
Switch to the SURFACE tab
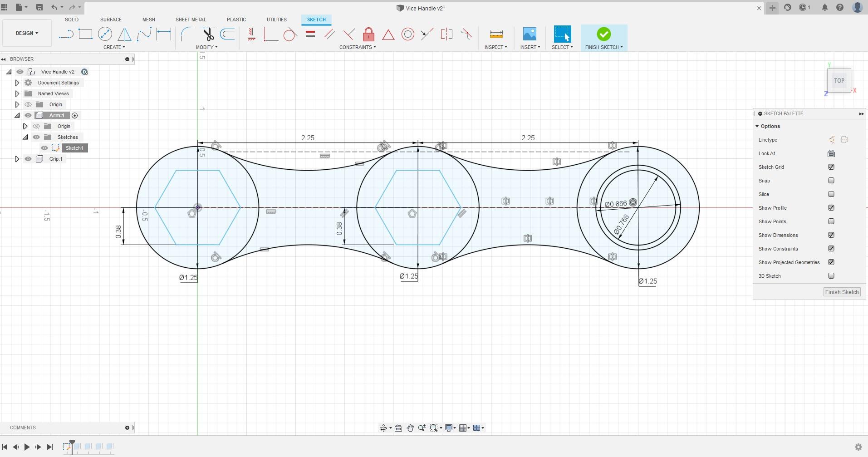pos(111,20)
